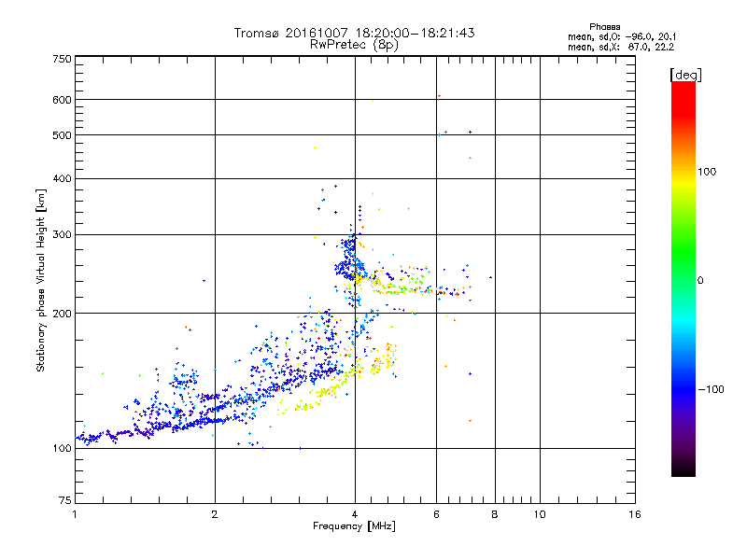Click the x-axis tick label '2'
The height and width of the screenshot is (560, 747).
[x=215, y=514]
